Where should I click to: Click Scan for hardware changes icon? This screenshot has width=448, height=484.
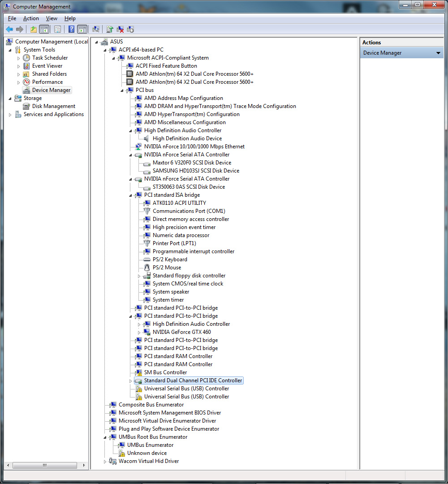pos(96,29)
